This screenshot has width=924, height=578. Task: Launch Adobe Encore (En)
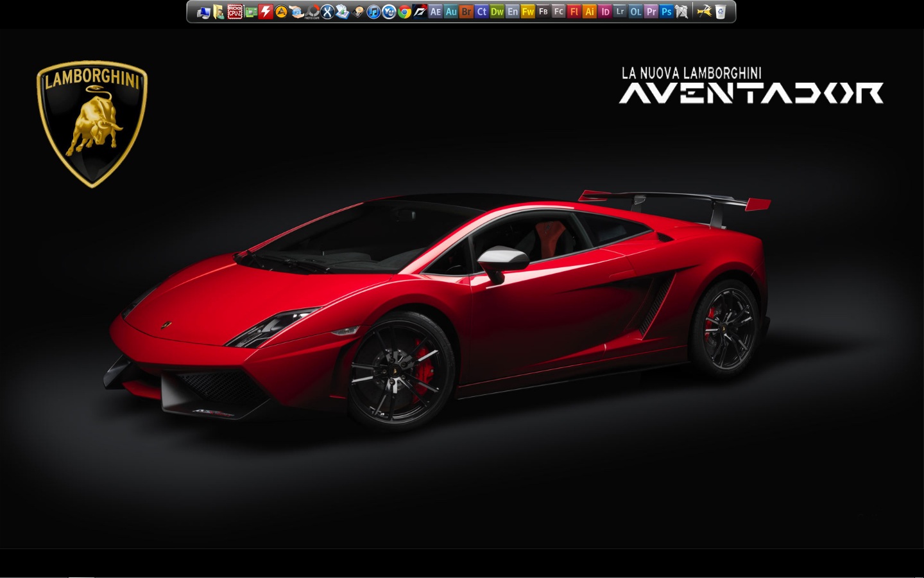click(512, 12)
